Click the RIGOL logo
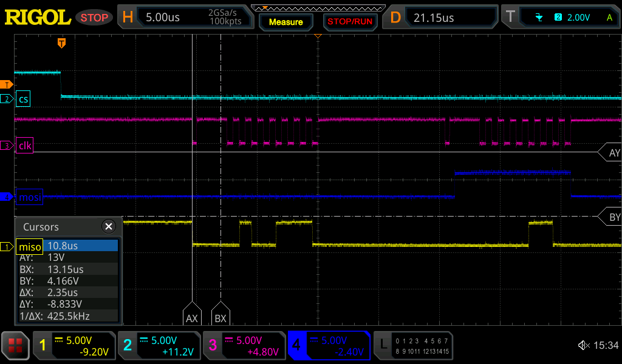Image resolution: width=622 pixels, height=364 pixels. (38, 18)
